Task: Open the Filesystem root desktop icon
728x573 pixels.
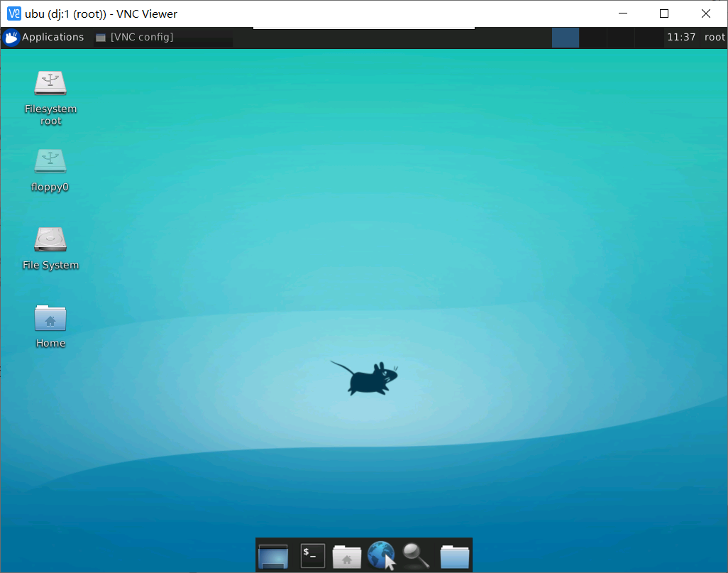Action: [50, 98]
